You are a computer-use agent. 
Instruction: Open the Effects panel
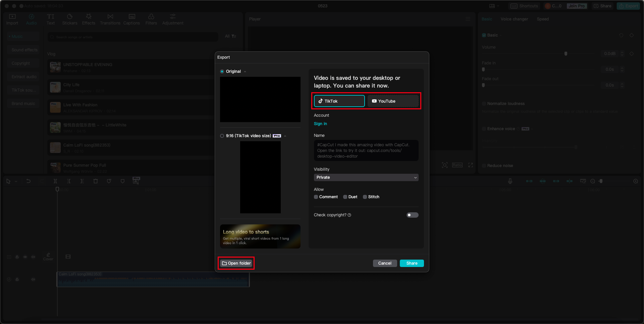pos(89,19)
